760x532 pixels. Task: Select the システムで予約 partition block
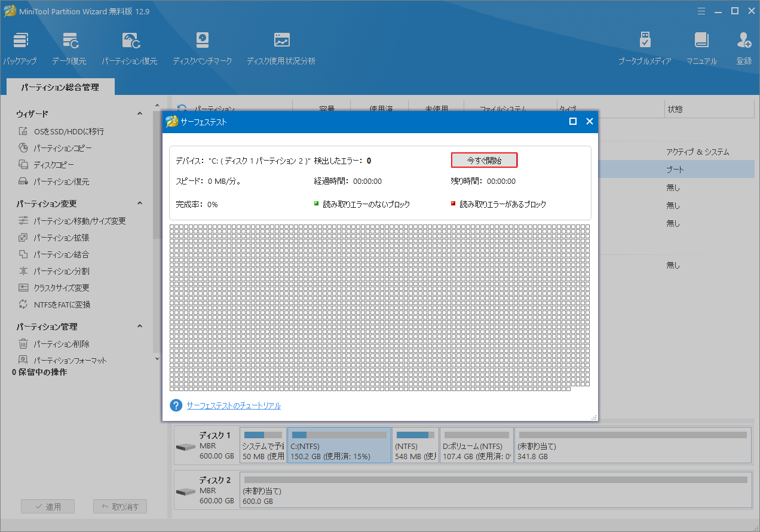point(263,445)
